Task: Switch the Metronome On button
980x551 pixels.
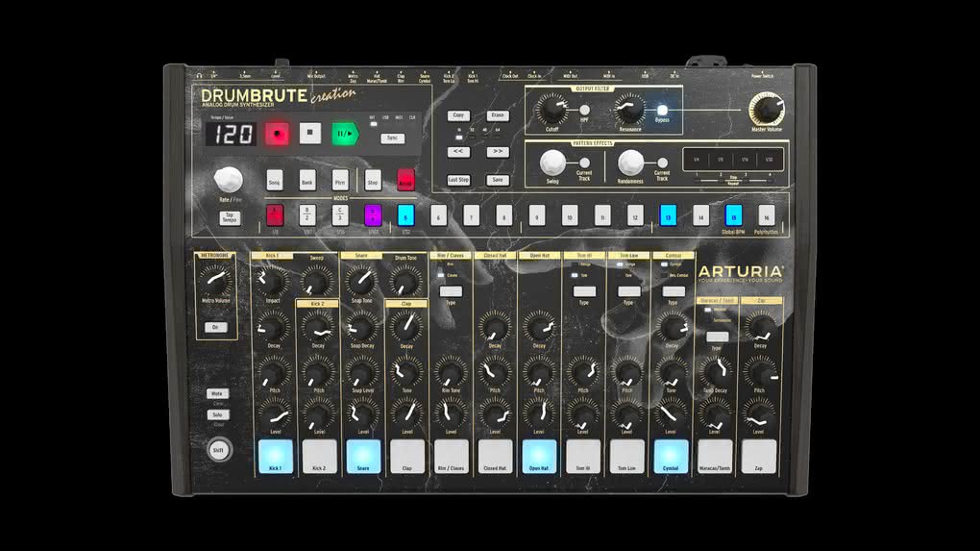Action: pos(215,327)
